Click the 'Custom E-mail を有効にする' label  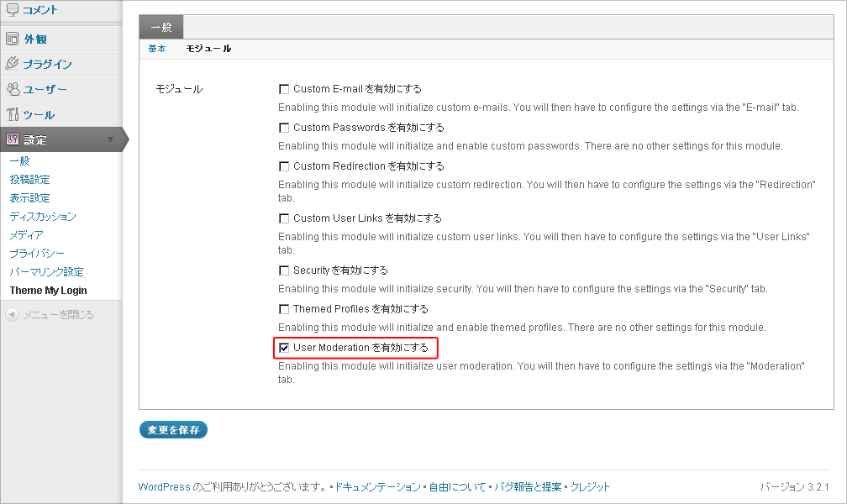pos(358,89)
